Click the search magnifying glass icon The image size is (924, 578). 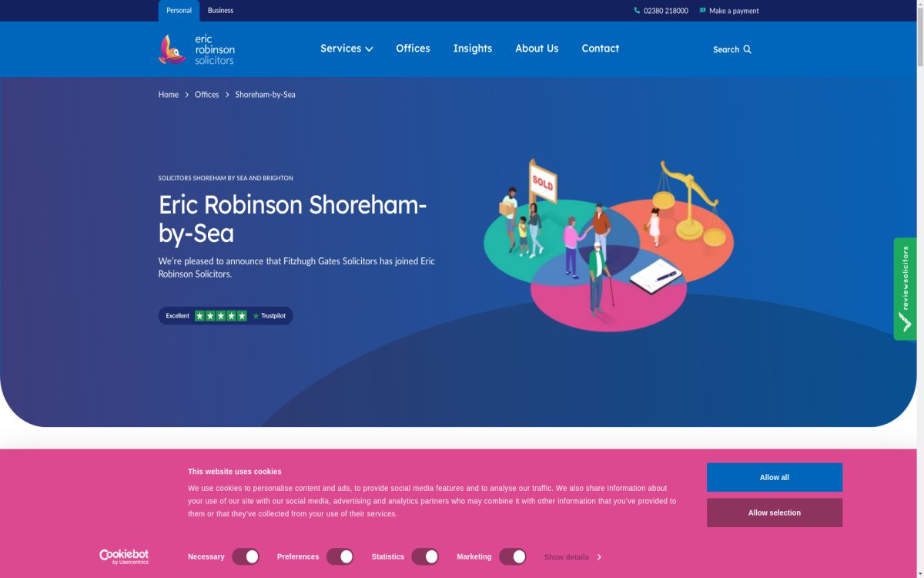(747, 49)
